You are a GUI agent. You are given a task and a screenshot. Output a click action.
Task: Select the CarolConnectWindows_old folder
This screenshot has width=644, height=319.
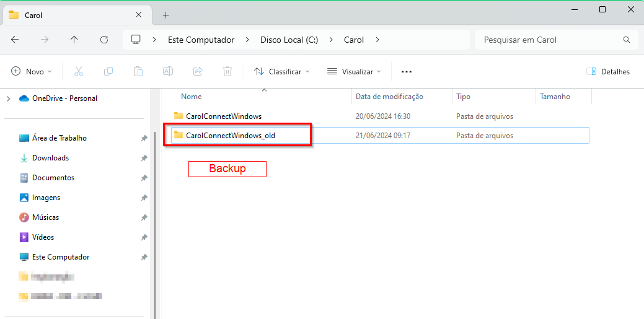(x=230, y=135)
